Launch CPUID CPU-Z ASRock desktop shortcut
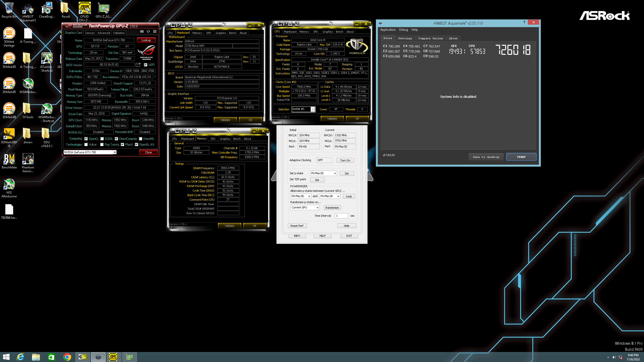The height and width of the screenshot is (362, 644). click(85, 12)
